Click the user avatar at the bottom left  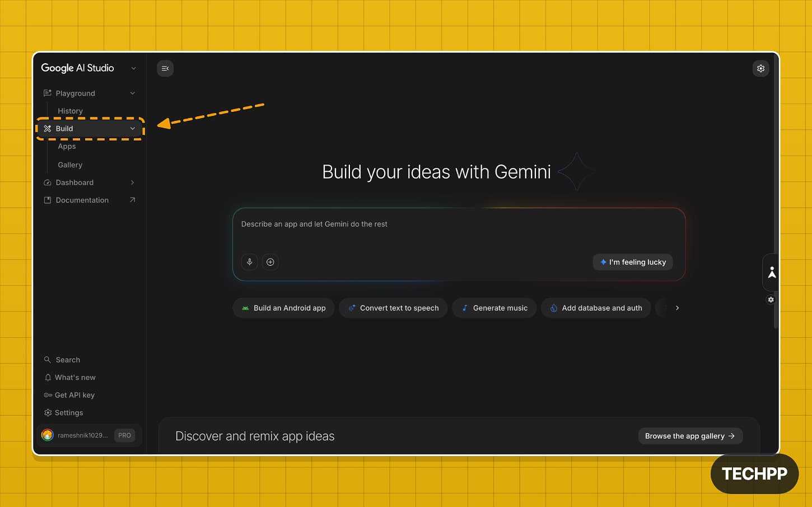click(48, 435)
